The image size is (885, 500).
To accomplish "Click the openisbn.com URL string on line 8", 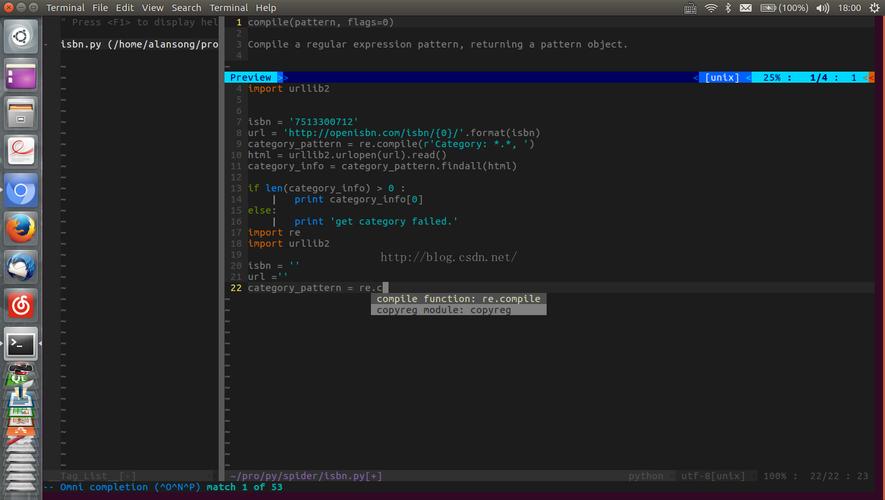I will (x=376, y=133).
